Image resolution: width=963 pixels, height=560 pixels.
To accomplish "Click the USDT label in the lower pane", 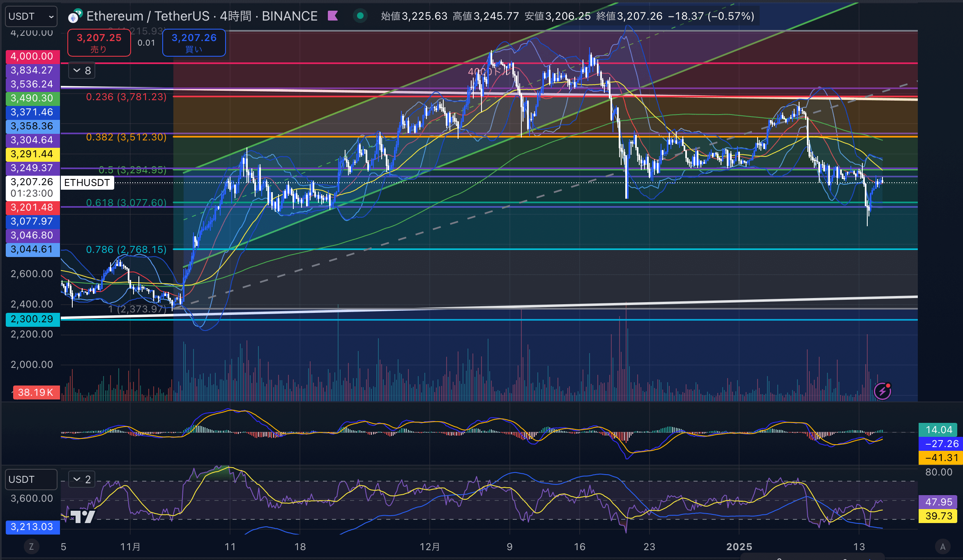I will (x=31, y=480).
